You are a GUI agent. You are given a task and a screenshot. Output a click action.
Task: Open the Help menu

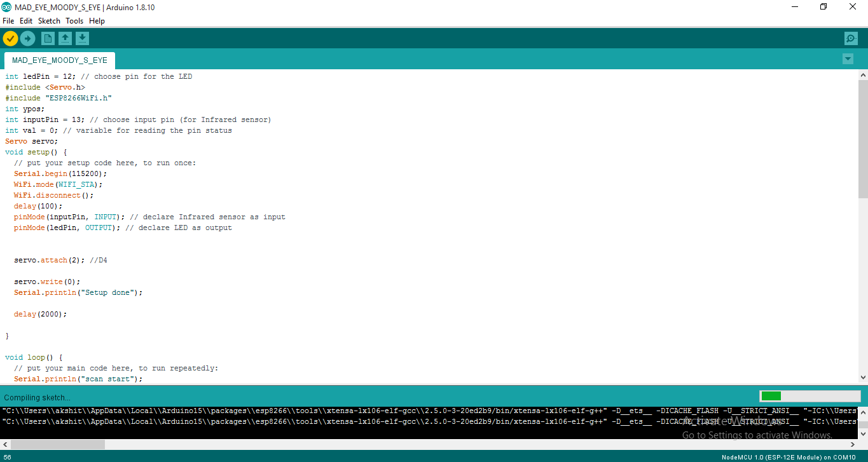click(97, 21)
